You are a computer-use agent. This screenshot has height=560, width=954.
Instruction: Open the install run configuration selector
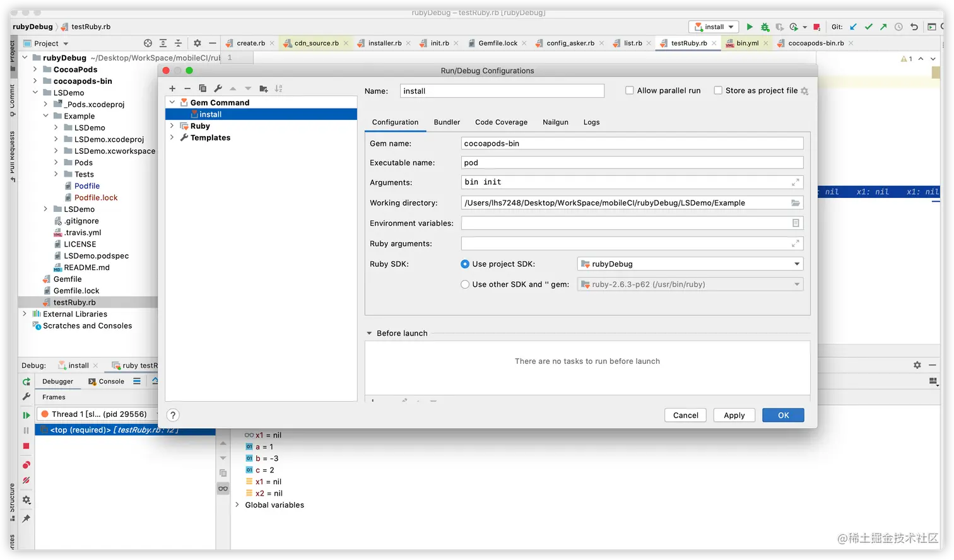[x=714, y=27]
